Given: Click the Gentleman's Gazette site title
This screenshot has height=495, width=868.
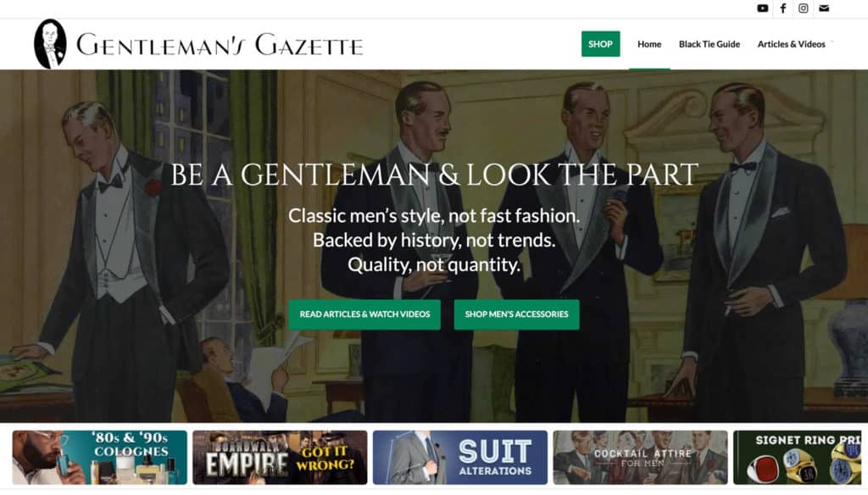Looking at the screenshot, I should tap(220, 45).
